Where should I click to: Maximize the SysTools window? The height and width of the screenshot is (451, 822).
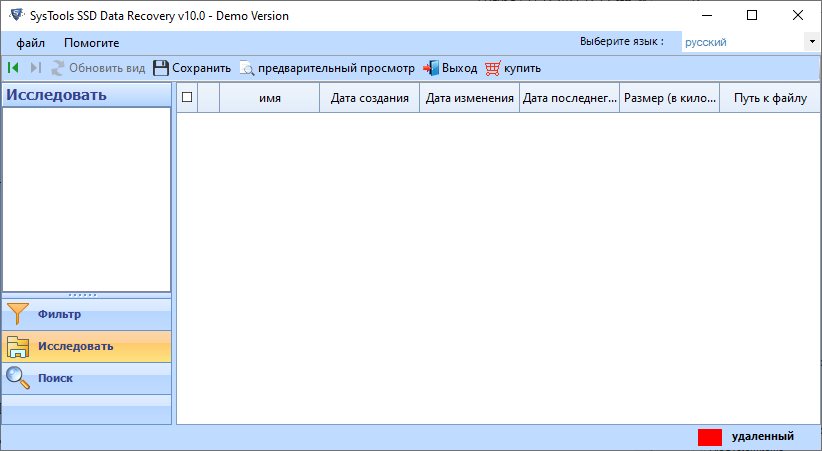[x=752, y=15]
